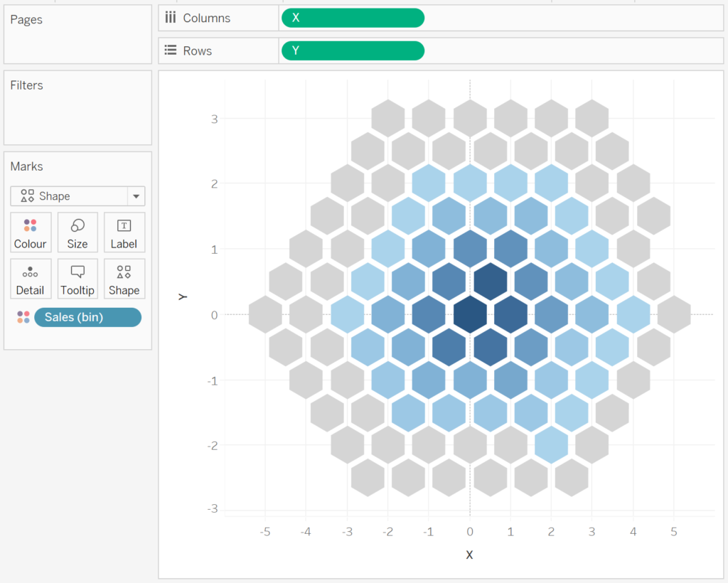Click the Rows shelf icon
The width and height of the screenshot is (728, 583).
(171, 50)
